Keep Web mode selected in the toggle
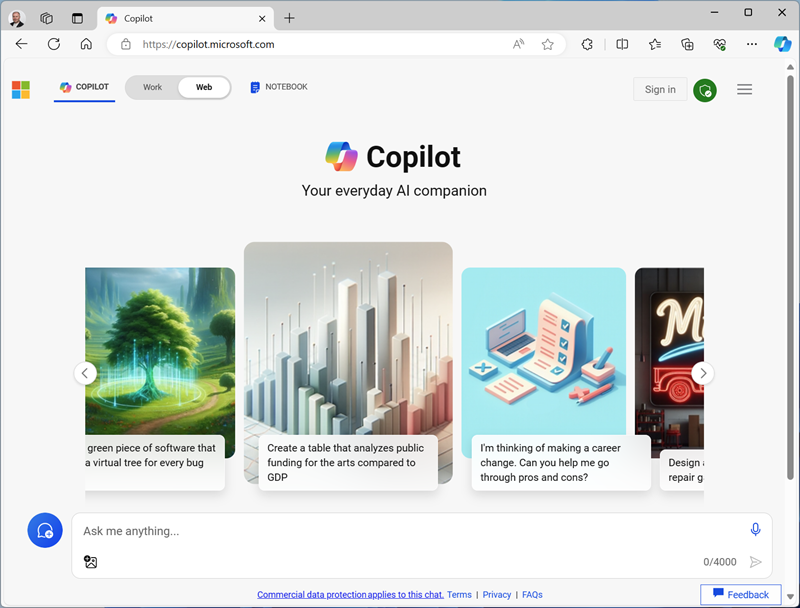This screenshot has width=800, height=608. 204,87
